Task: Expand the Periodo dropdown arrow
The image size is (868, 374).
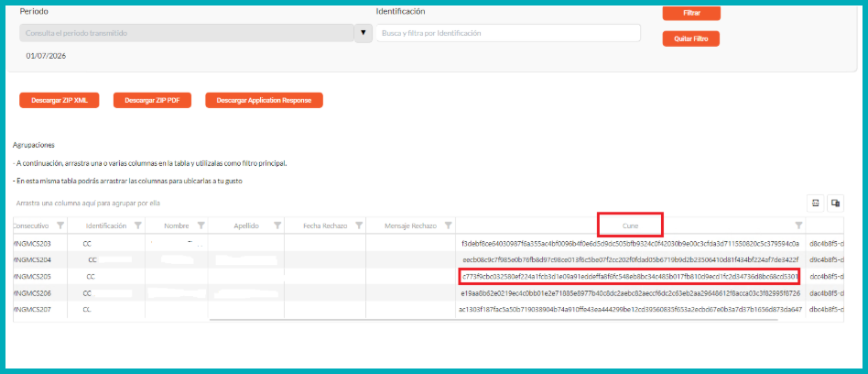Action: (x=363, y=33)
